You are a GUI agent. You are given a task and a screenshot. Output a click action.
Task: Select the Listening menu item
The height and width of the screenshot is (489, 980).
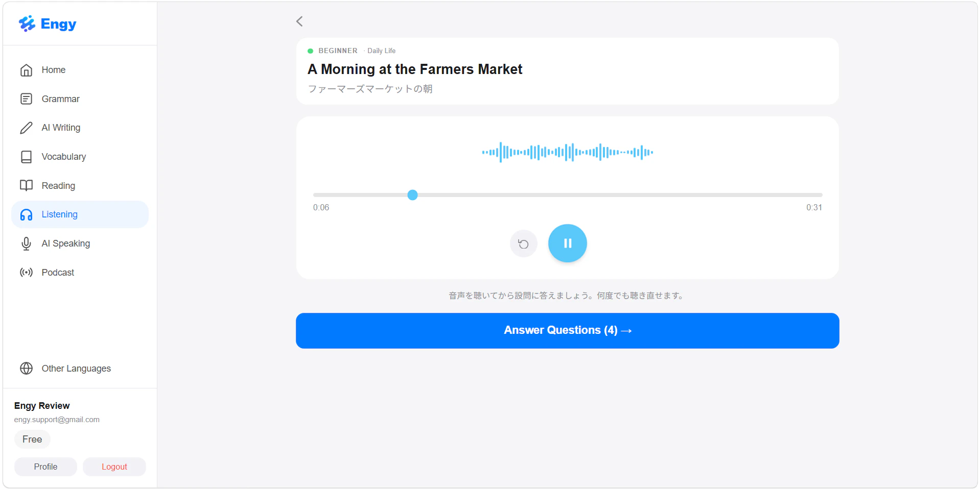(80, 214)
